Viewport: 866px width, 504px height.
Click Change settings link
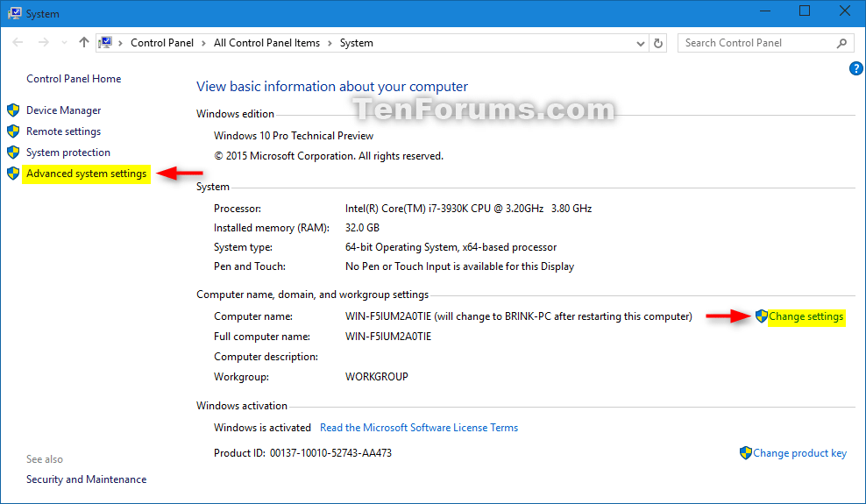[806, 316]
